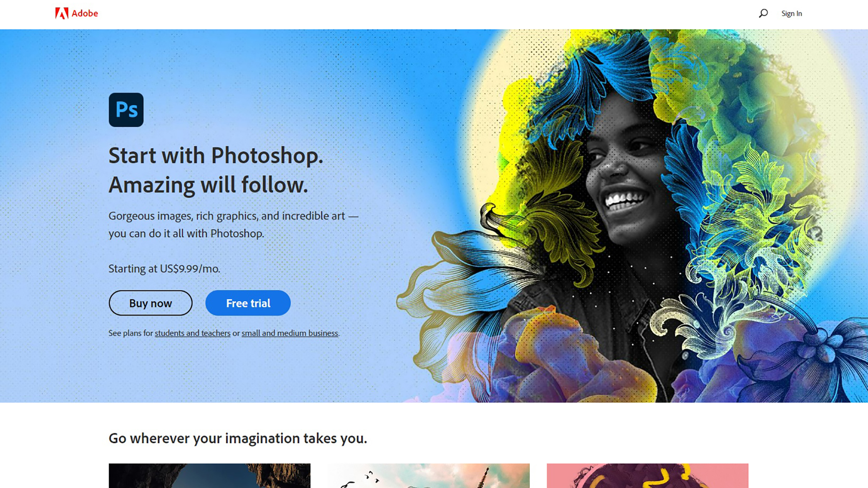Select the red Adobe 'A' mark
This screenshot has height=488, width=868.
coord(62,13)
